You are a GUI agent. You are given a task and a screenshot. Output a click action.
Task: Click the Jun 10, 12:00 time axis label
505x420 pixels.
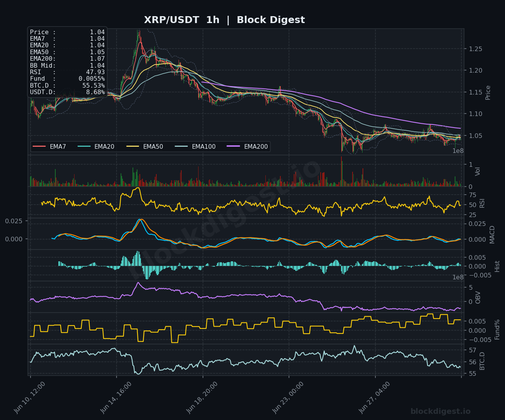pyautogui.click(x=30, y=398)
